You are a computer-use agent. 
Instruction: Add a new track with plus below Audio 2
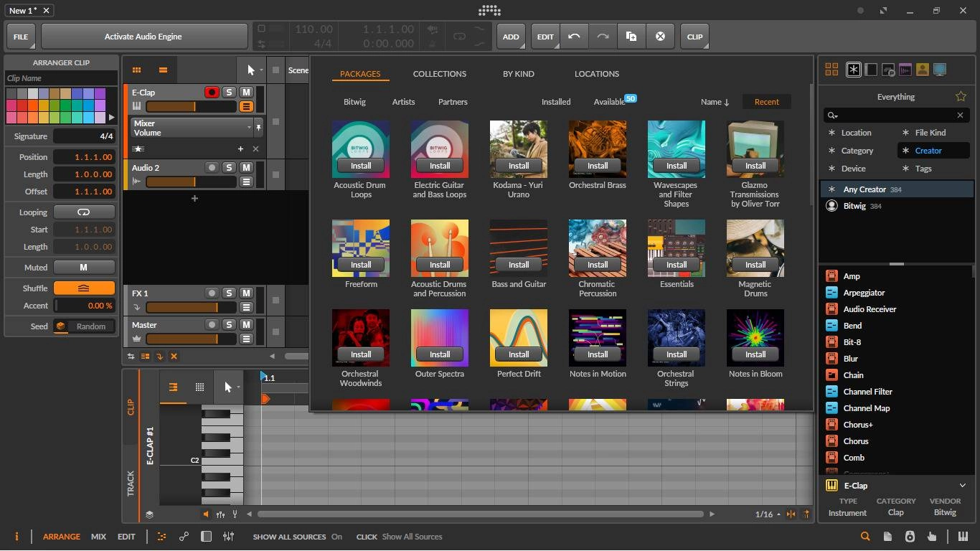[194, 198]
